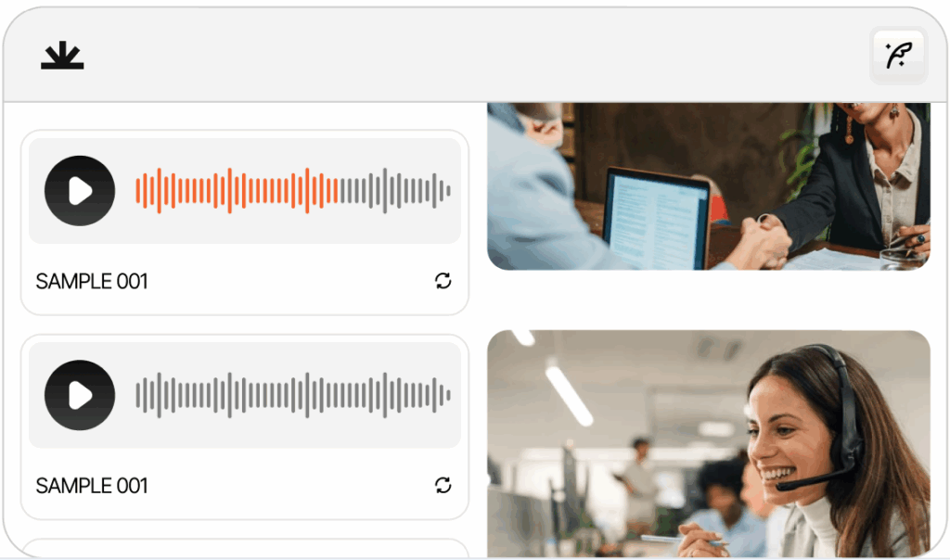Regenerate the top SAMPLE 001 using refresh icon
Viewport: 950px width, 560px height.
pos(443,281)
